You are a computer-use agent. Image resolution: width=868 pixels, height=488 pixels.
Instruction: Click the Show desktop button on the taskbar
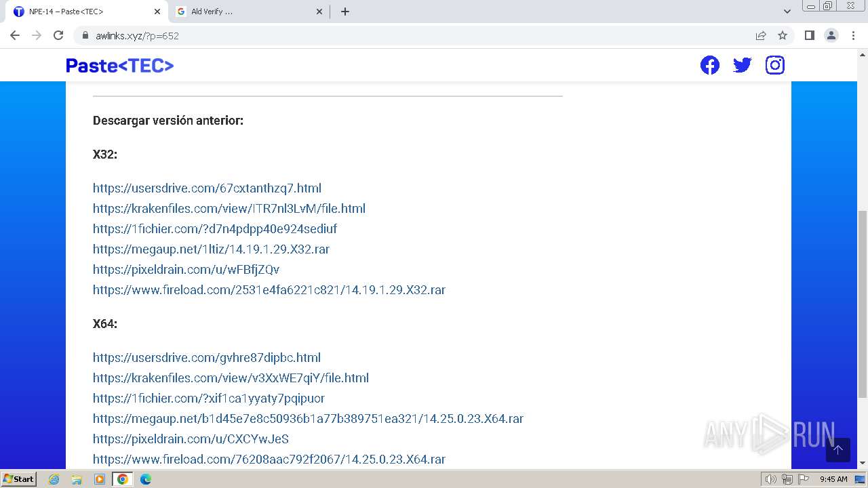(x=860, y=479)
